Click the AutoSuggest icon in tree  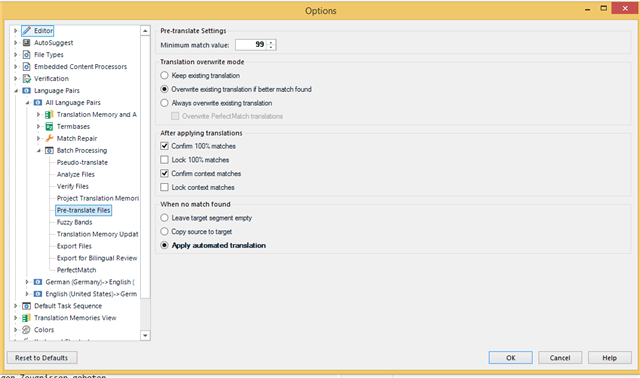[x=27, y=42]
